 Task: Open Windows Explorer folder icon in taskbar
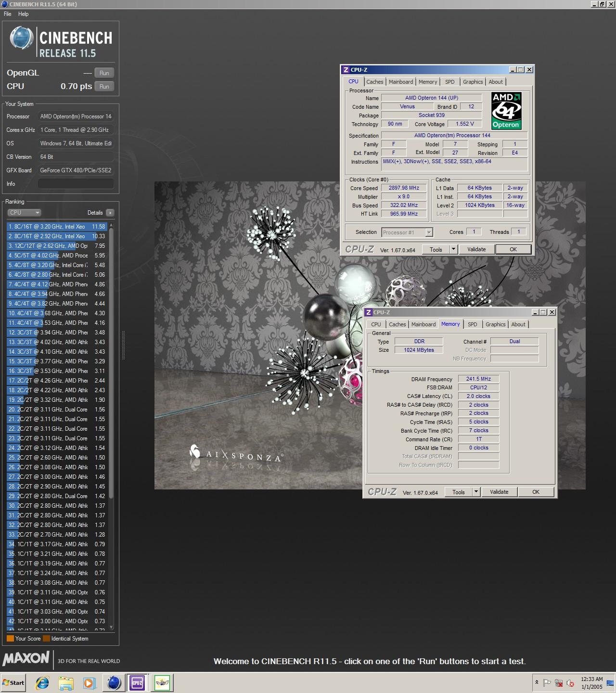(65, 682)
